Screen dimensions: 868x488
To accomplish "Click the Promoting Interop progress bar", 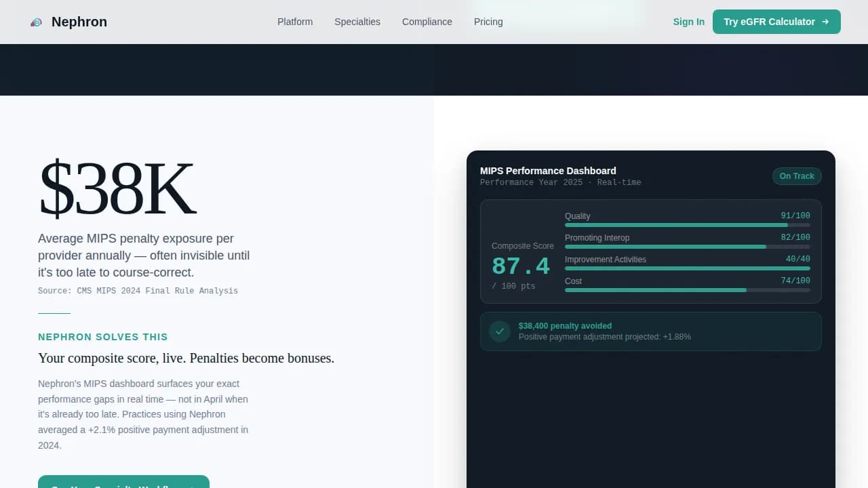I will point(688,247).
